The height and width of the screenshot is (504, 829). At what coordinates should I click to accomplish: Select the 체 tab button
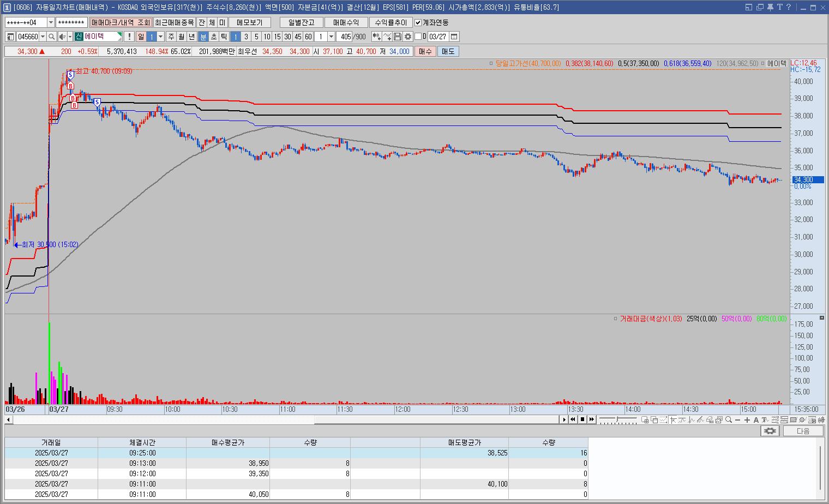coord(212,22)
